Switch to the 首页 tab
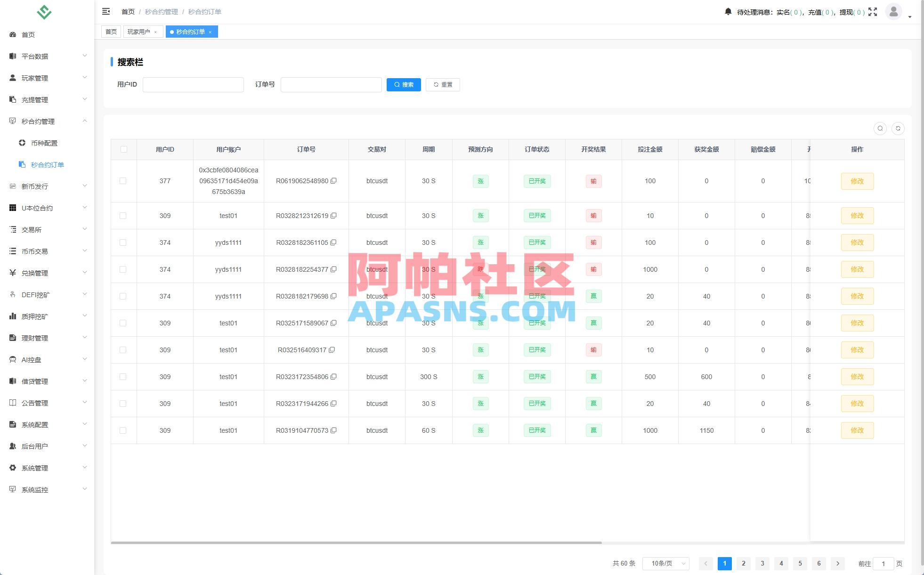The height and width of the screenshot is (575, 924). tap(111, 32)
